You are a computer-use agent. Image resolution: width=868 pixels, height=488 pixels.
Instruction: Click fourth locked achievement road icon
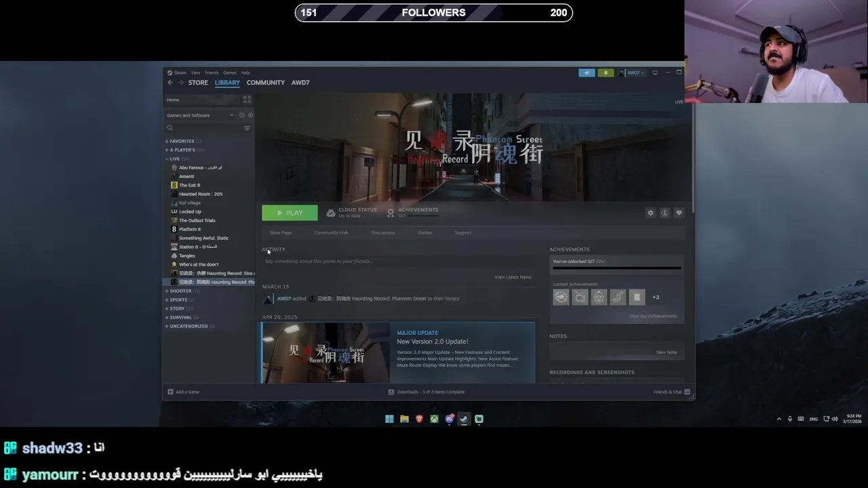tap(618, 297)
